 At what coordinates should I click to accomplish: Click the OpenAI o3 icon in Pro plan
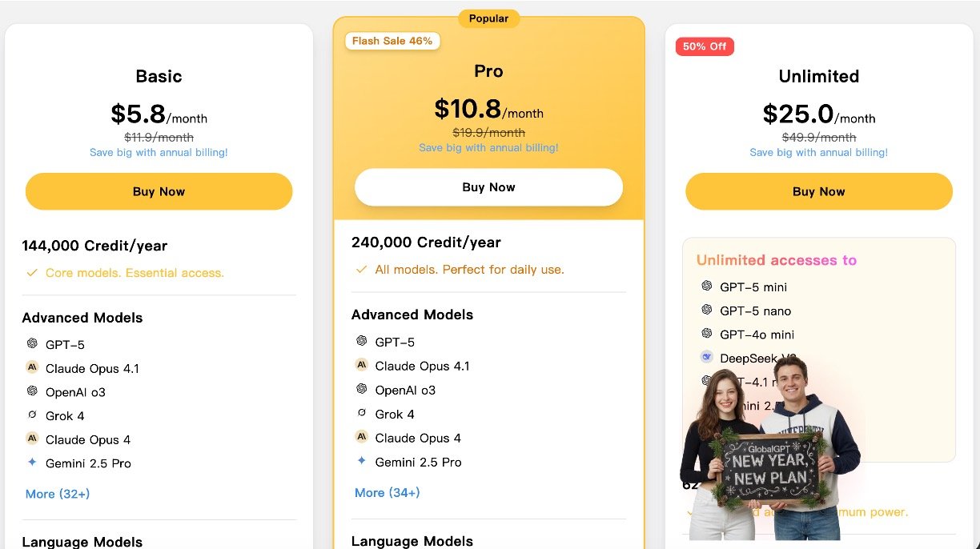coord(362,389)
